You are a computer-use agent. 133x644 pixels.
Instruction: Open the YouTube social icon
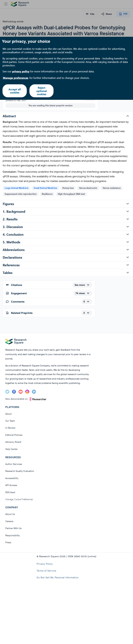20,392
